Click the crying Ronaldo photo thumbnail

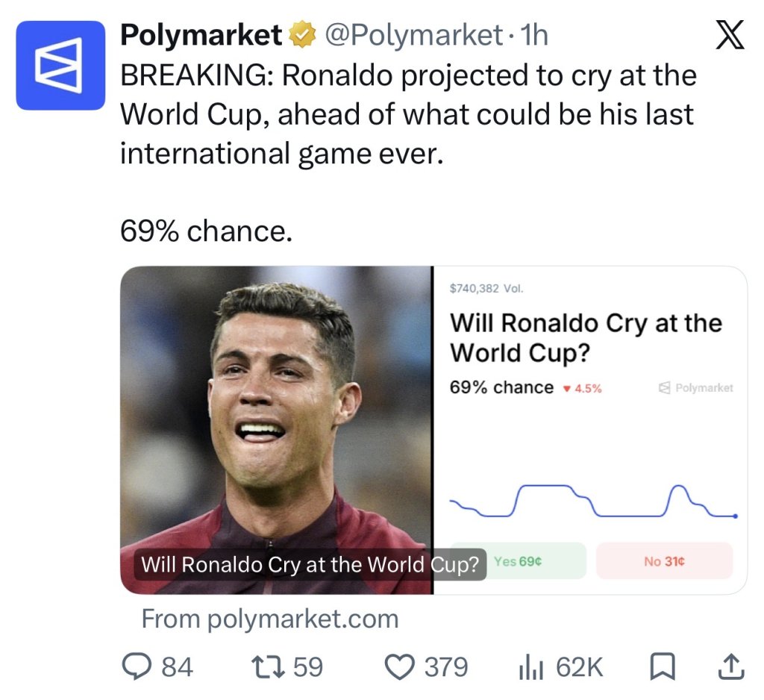[276, 430]
